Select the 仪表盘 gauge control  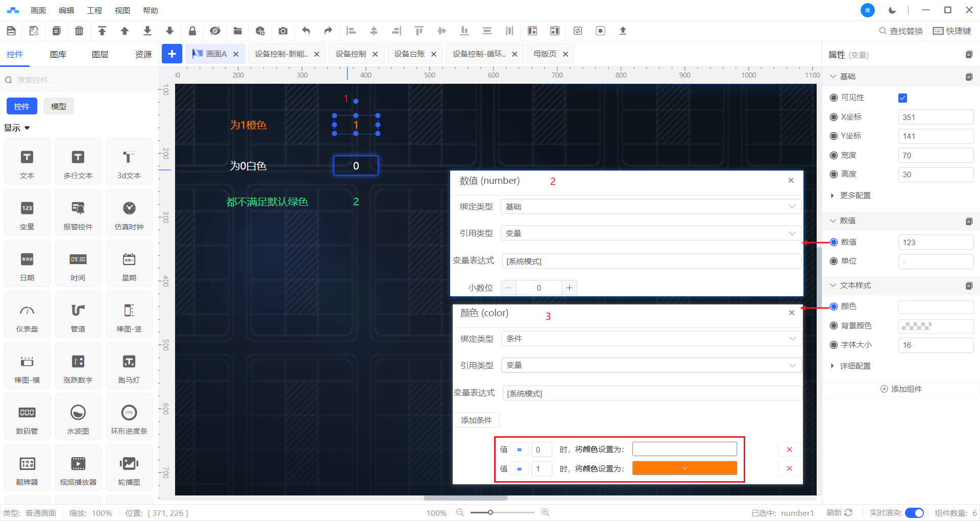pyautogui.click(x=27, y=315)
